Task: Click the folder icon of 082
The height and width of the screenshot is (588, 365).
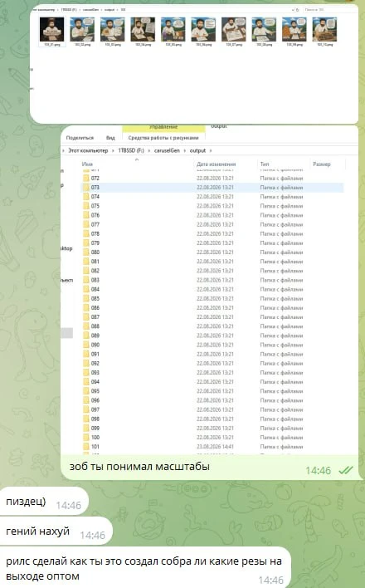Action: (85, 271)
